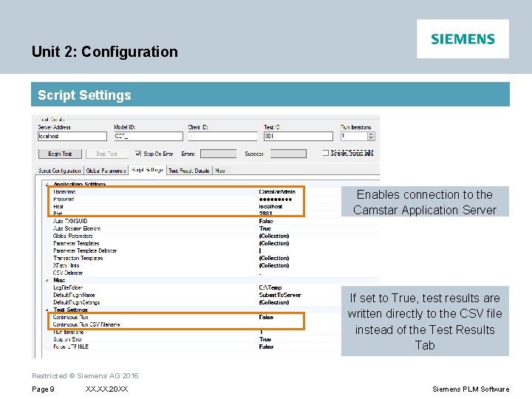The height and width of the screenshot is (399, 532).
Task: Click the C:\Temp log folder value
Action: click(x=270, y=287)
